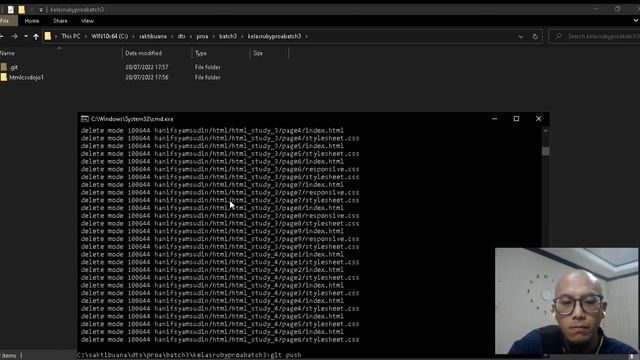Sort by Size column header
The image size is (640, 360).
pos(258,53)
